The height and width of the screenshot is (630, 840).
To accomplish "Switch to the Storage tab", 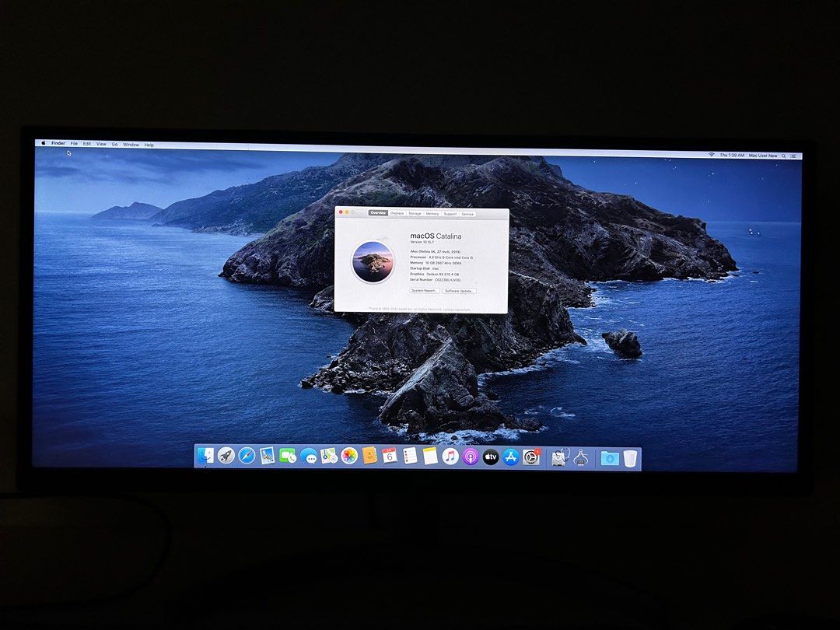I will [415, 213].
